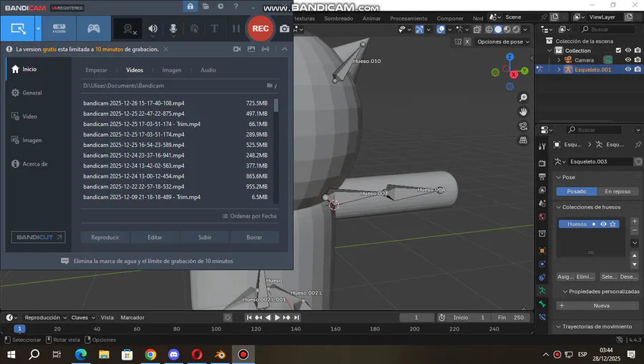Open the output folder icon in title bar

click(x=206, y=6)
